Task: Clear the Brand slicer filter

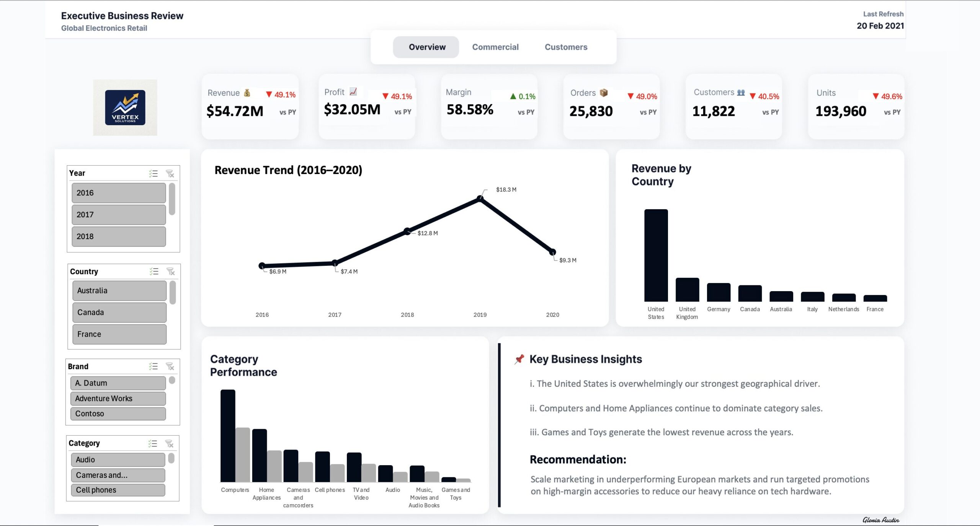Action: [x=170, y=366]
